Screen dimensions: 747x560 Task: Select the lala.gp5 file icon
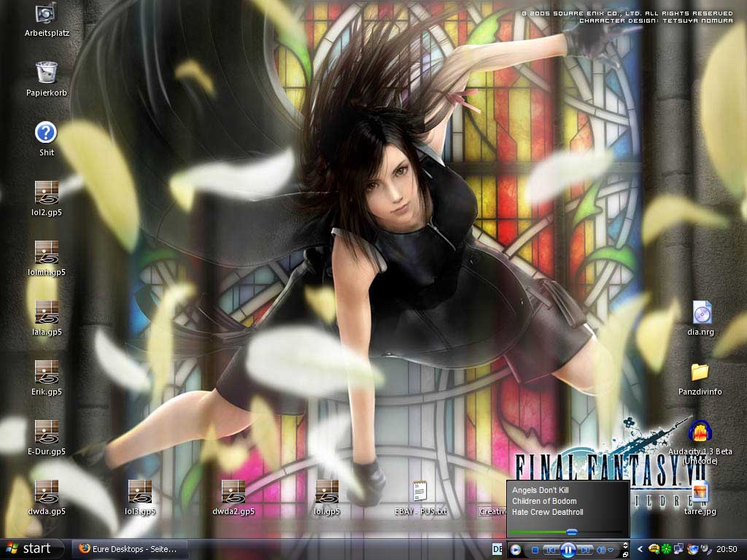pos(47,318)
